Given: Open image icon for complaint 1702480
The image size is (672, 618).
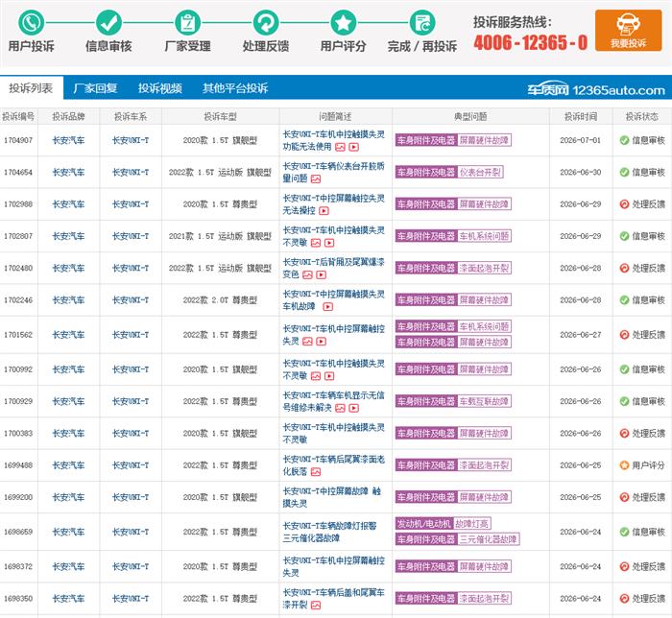Looking at the screenshot, I should tap(307, 275).
